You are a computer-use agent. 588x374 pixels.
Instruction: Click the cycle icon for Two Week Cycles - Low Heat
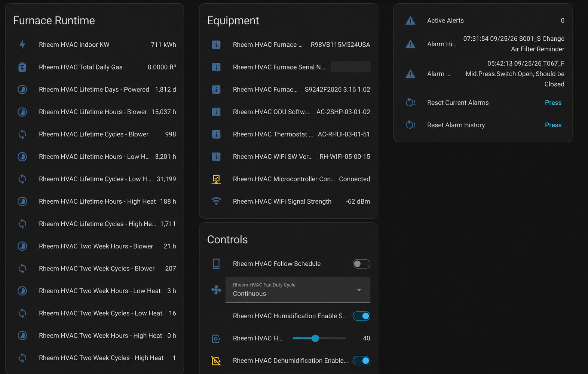coord(22,313)
